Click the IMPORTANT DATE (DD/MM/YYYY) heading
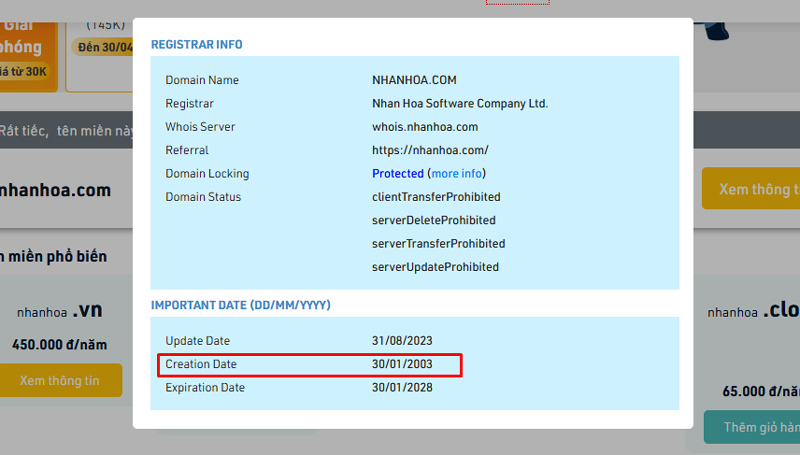Viewport: 800px width, 455px height. click(240, 305)
